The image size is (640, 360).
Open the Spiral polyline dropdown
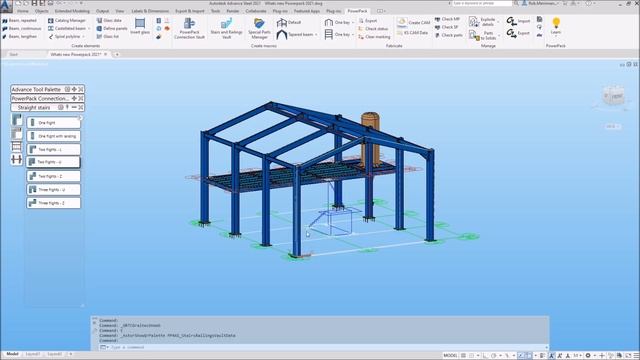(83, 36)
